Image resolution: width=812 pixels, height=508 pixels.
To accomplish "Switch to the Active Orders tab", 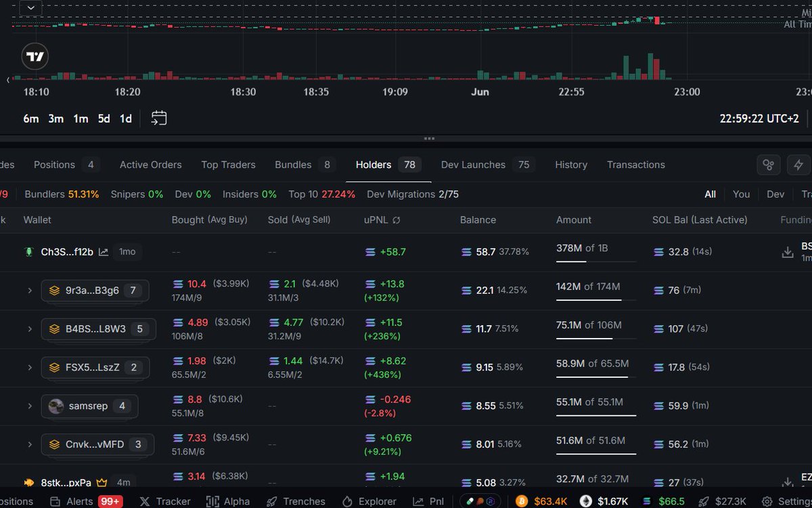I will click(x=151, y=165).
